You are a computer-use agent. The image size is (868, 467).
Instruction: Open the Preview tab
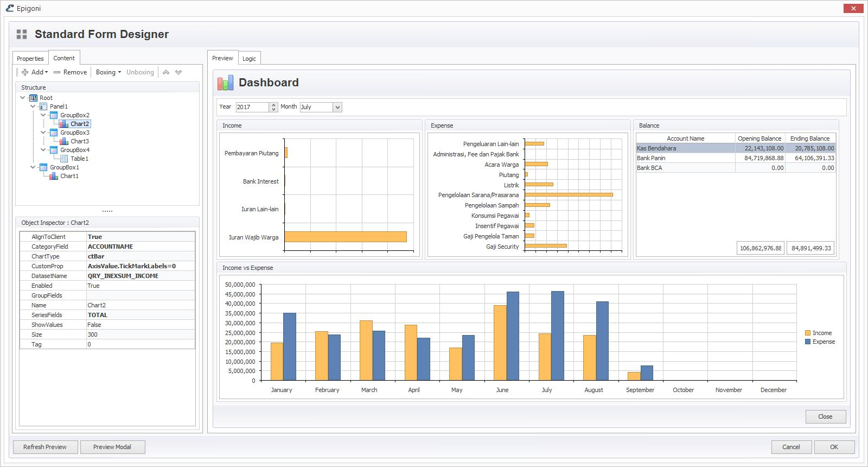click(x=222, y=58)
